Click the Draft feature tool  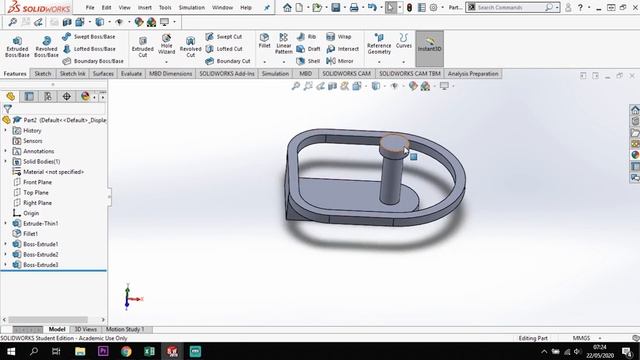309,49
